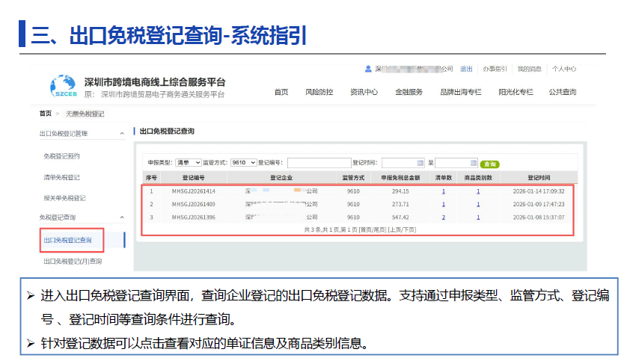
Task: Click timestamp 2026-01-08 15:37:07
Action: click(539, 217)
